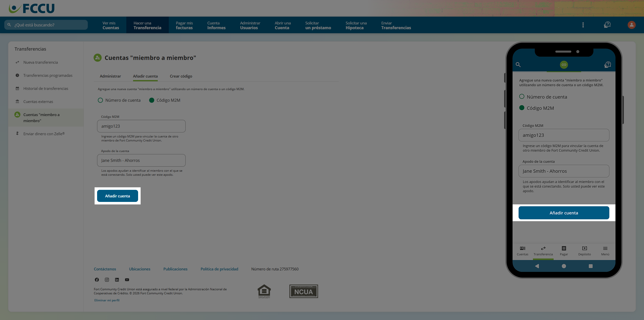The height and width of the screenshot is (320, 644).
Task: Tap Pagar in the phone bottom bar
Action: tap(564, 251)
